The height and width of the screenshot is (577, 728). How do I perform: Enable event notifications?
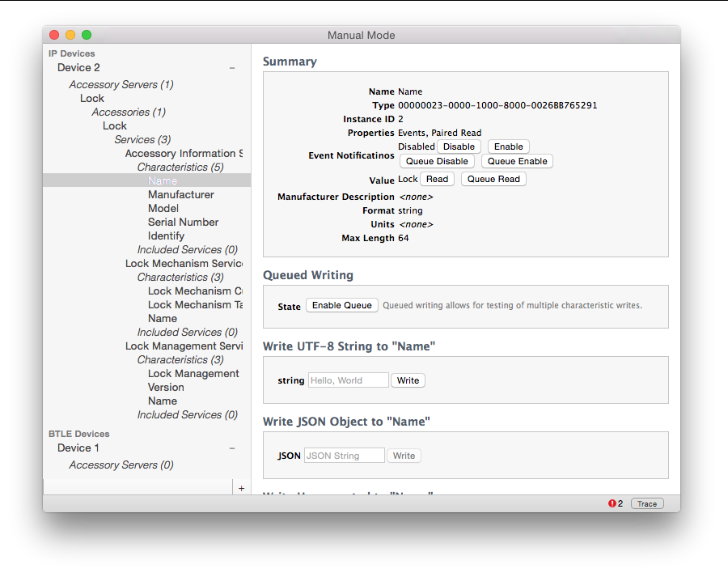(x=509, y=146)
